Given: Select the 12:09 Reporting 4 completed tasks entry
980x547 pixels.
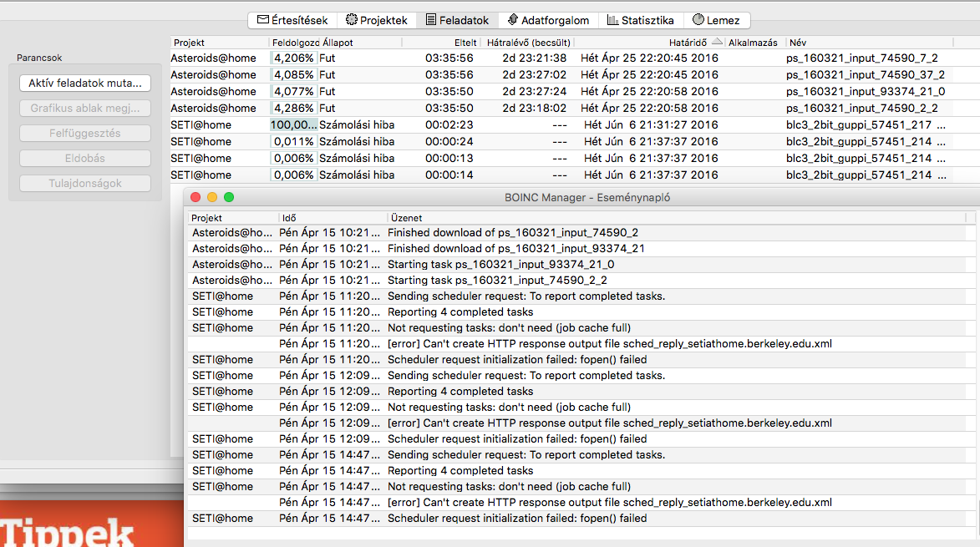Looking at the screenshot, I should point(577,392).
